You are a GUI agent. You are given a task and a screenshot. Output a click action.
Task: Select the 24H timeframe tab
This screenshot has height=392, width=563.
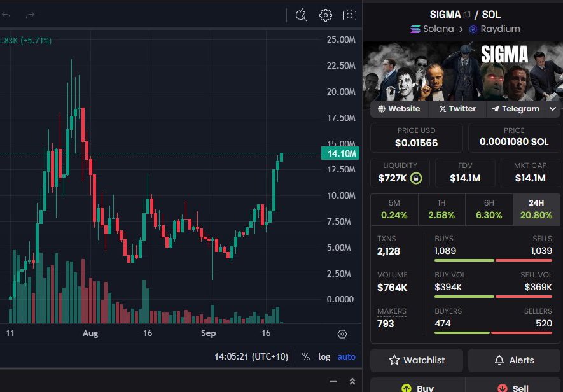536,209
